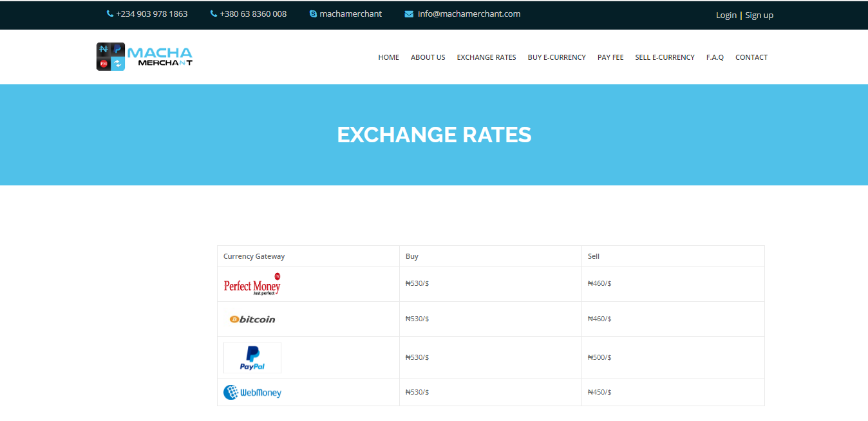Click the second phone icon in header

(214, 14)
